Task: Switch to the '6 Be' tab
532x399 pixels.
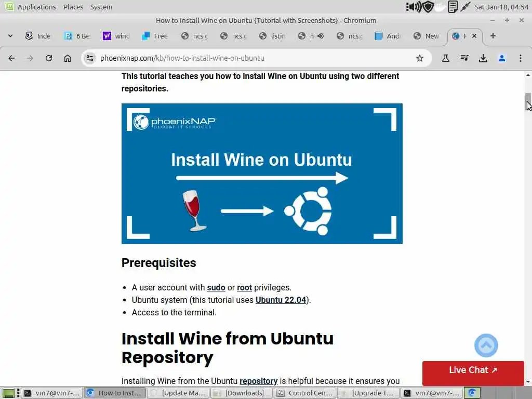Action: (x=78, y=36)
